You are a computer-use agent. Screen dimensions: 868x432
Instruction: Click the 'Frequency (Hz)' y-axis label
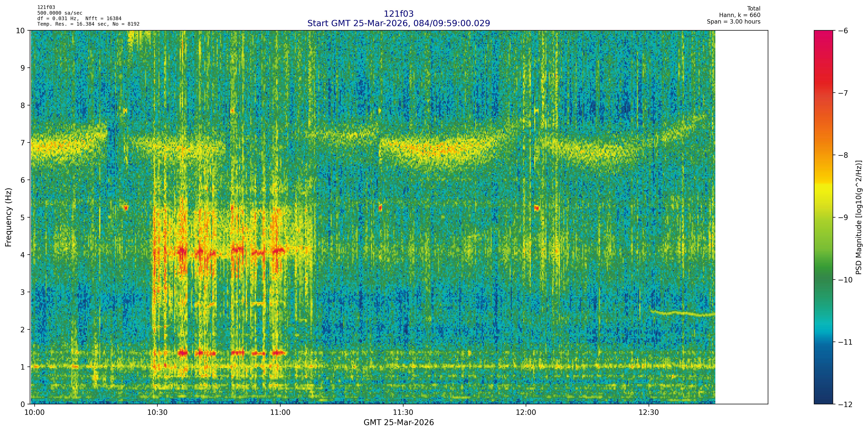[8, 217]
